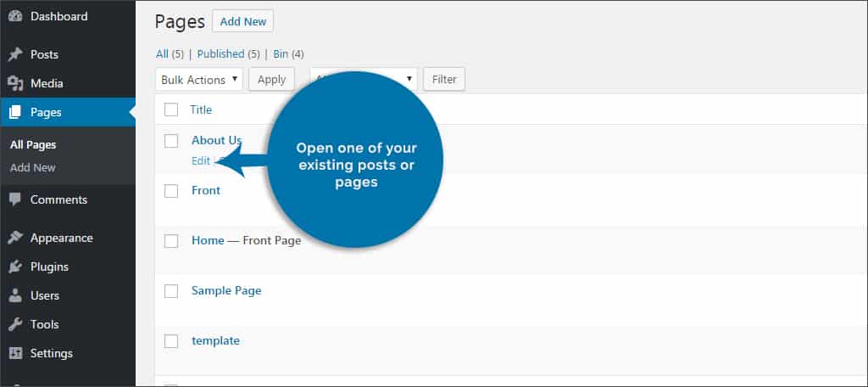Open the Sample Page title link

click(x=226, y=290)
